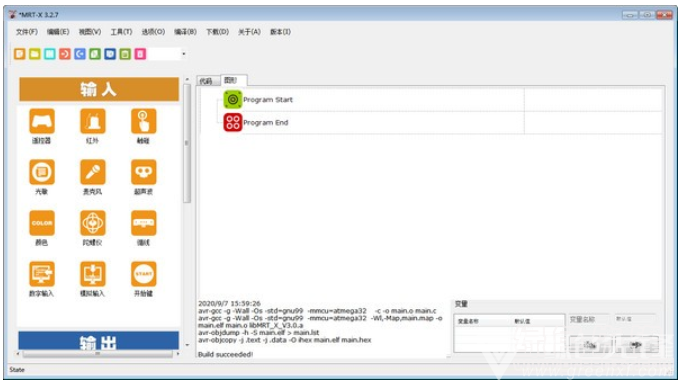Click the yellow open folder toolbar icon
The height and width of the screenshot is (385, 683).
34,54
